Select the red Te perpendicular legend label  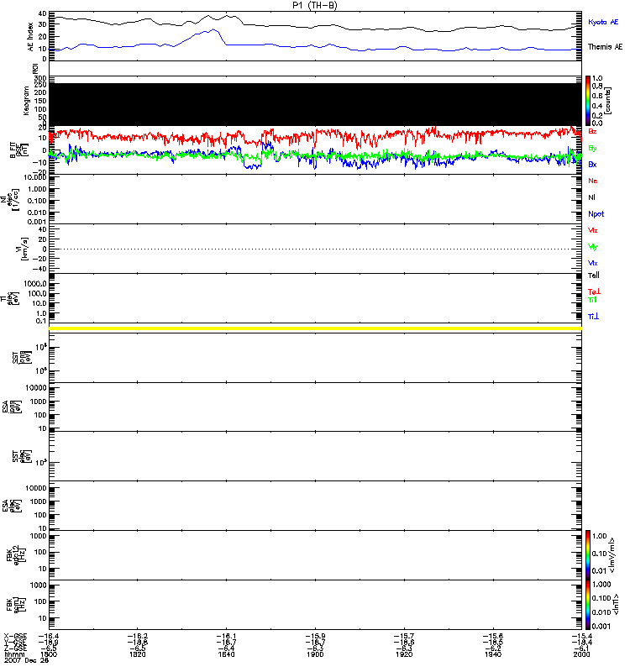pyautogui.click(x=594, y=291)
